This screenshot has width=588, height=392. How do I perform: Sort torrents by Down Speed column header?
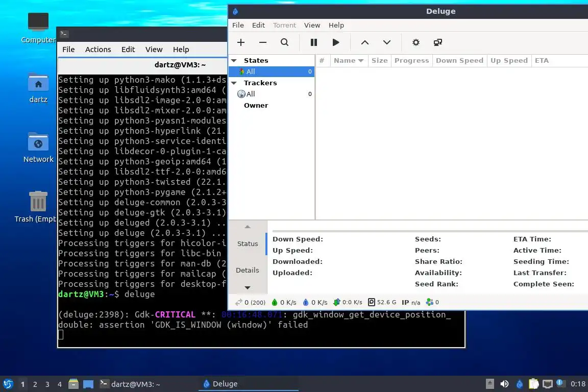click(x=459, y=61)
